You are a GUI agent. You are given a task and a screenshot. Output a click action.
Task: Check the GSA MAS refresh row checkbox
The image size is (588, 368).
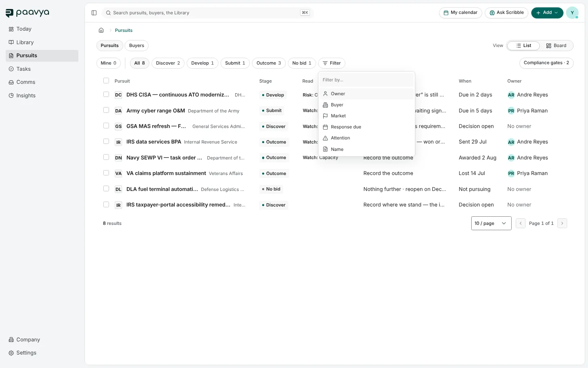(x=106, y=126)
